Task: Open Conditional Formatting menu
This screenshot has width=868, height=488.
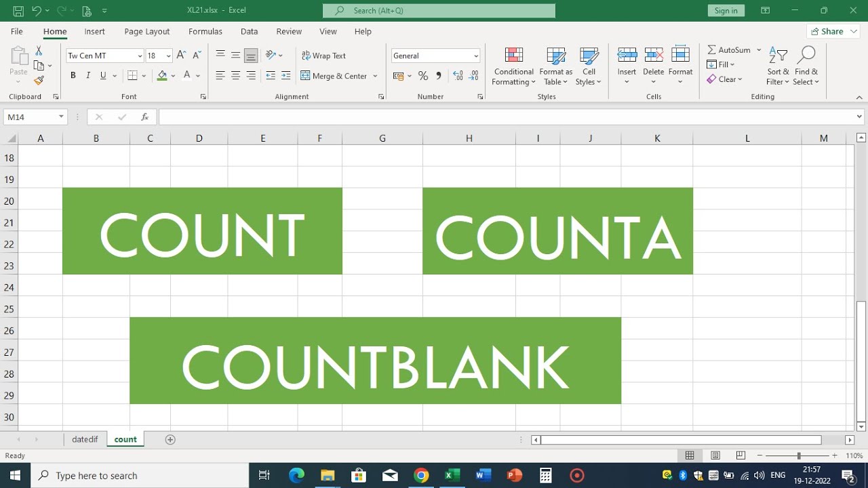Action: click(513, 66)
